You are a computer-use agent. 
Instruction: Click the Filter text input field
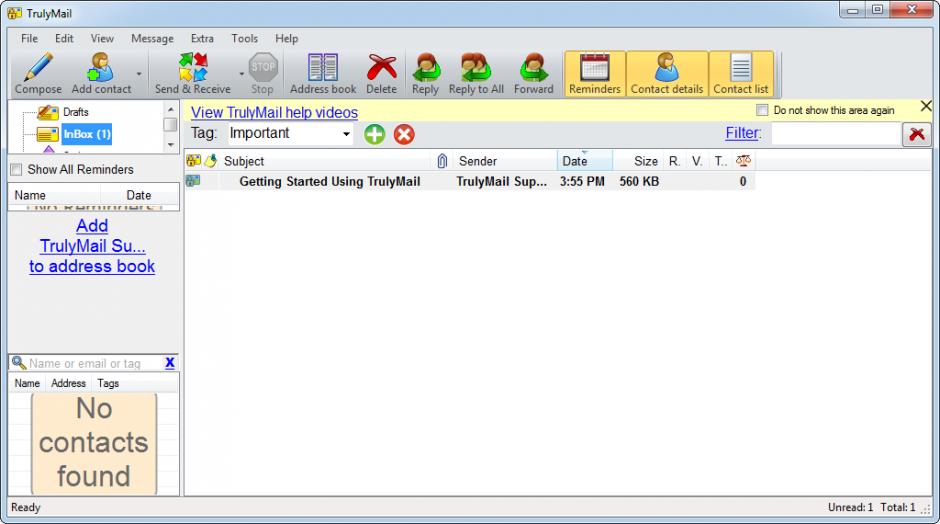click(836, 134)
